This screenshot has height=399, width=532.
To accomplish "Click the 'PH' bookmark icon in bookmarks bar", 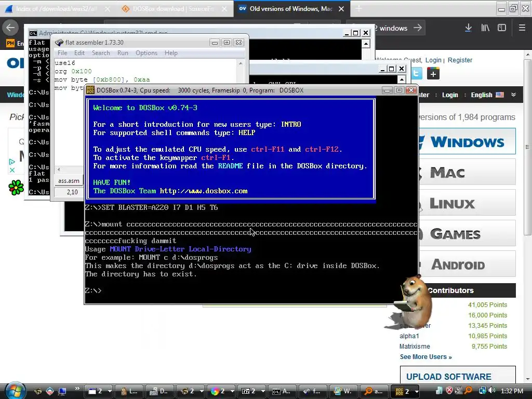I will [10, 43].
